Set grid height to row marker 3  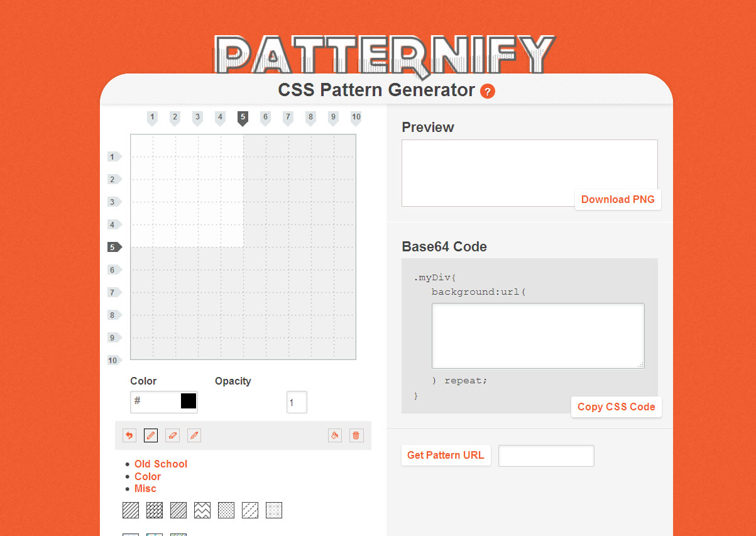click(114, 202)
